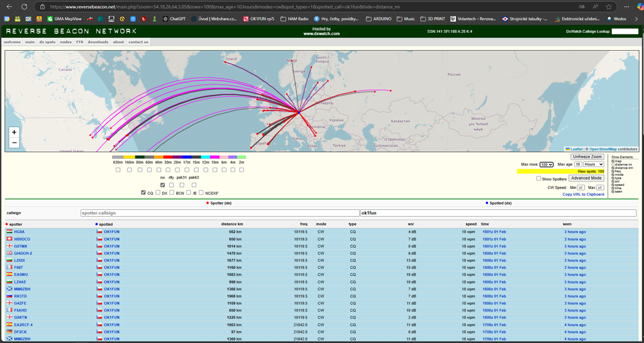The height and width of the screenshot is (343, 644).
Task: Focus the spotter-callsign input field
Action: click(x=219, y=213)
